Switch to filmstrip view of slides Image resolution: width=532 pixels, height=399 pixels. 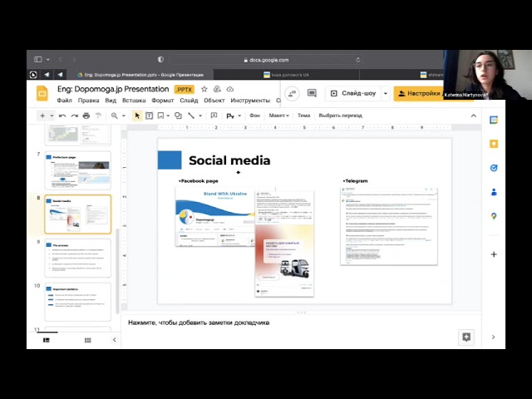[46, 340]
